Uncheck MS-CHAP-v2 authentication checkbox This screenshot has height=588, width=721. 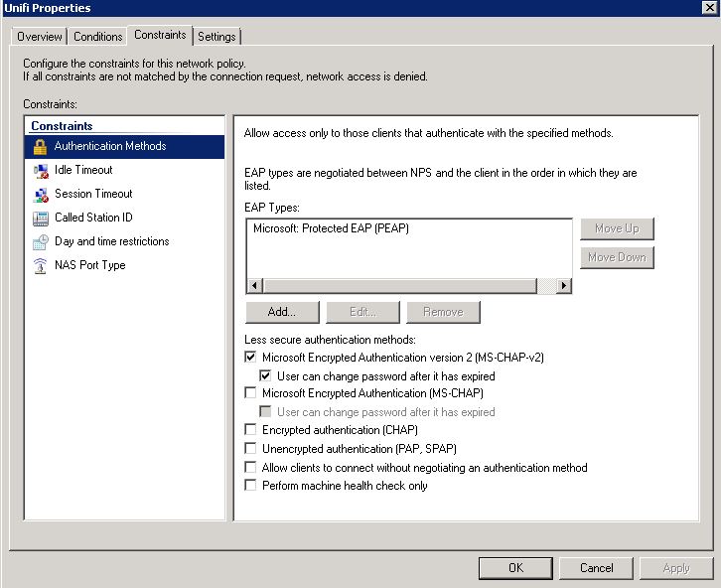click(250, 357)
